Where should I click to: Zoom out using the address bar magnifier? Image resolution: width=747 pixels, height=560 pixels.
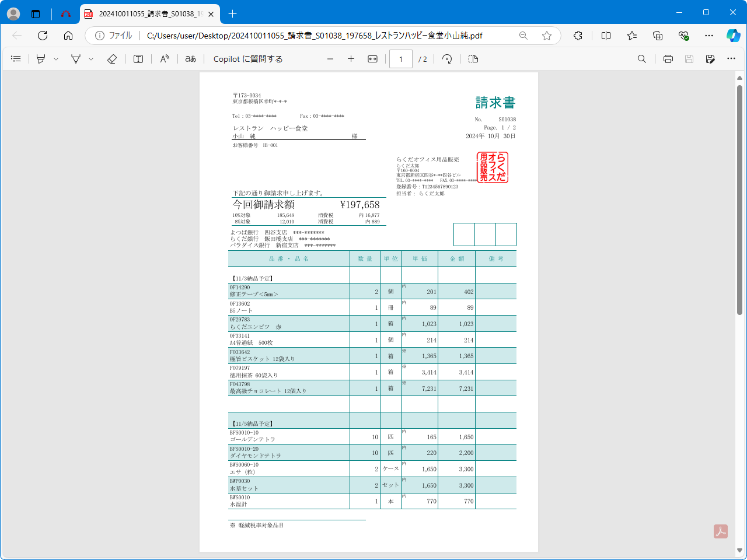click(523, 36)
